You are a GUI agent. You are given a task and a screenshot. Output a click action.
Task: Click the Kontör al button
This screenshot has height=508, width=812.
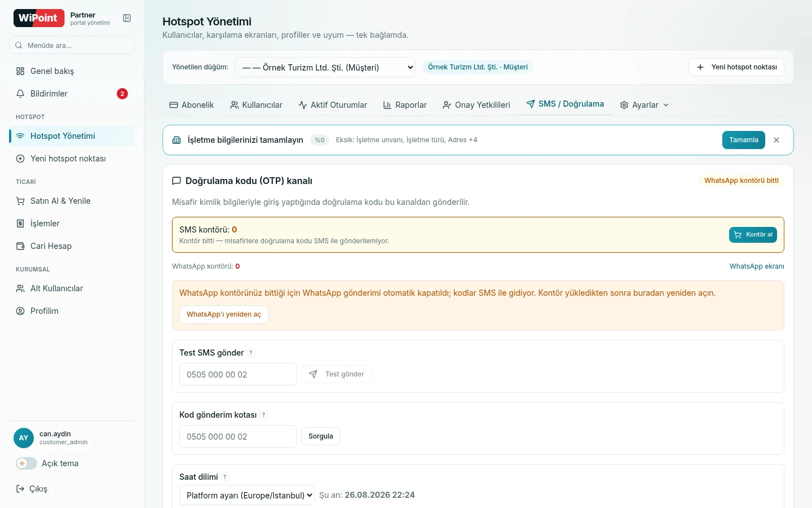click(753, 235)
